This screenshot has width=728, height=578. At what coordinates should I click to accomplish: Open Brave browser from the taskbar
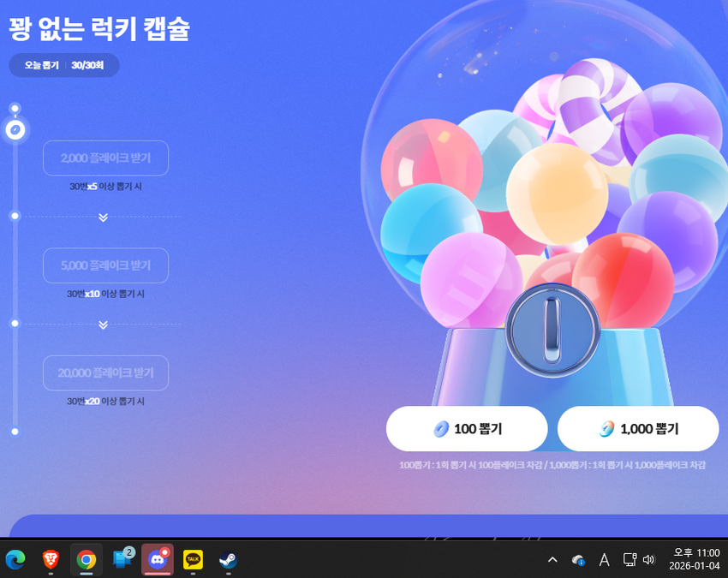coord(51,559)
